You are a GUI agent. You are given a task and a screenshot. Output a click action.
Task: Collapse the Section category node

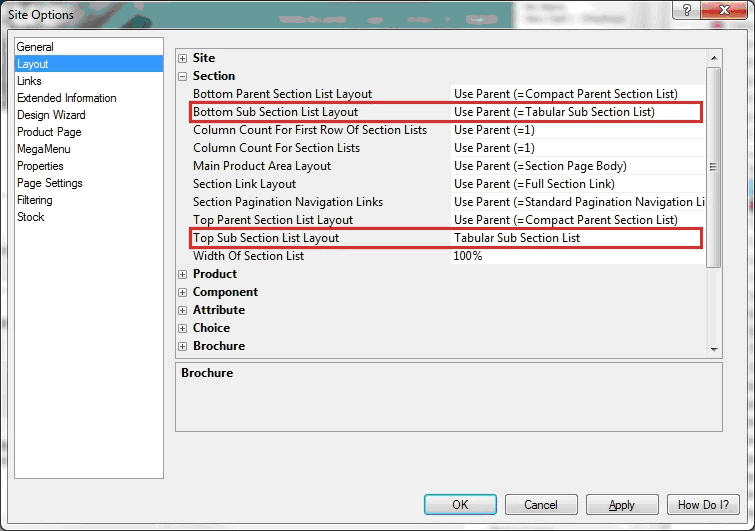[182, 76]
